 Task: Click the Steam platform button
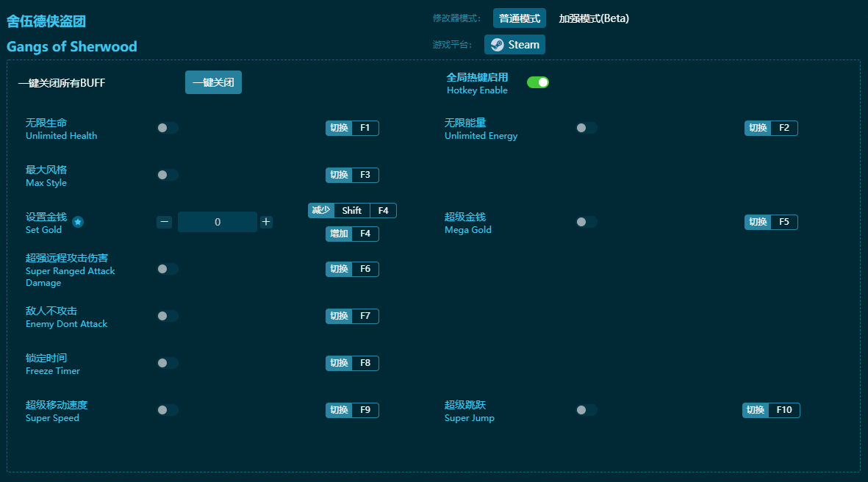coord(514,45)
